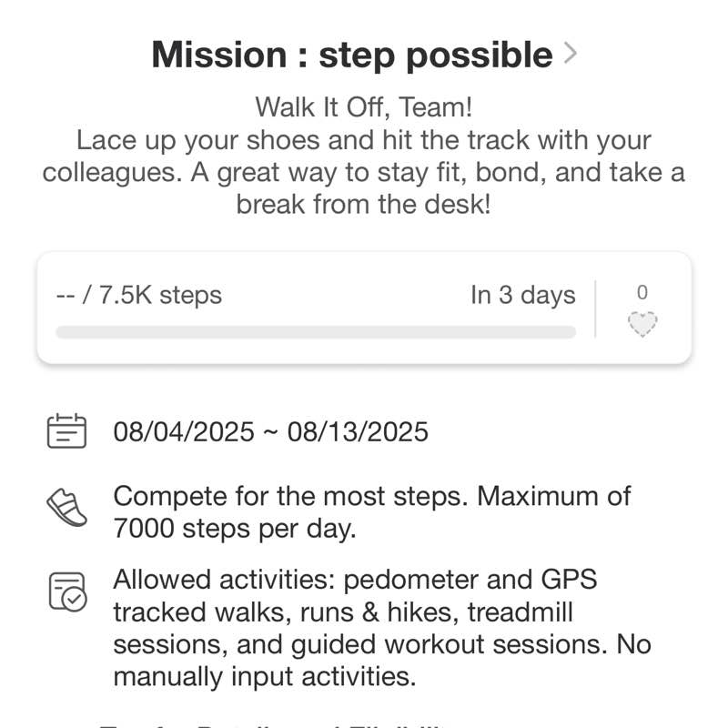Click the calendar icon beside dates

point(66,430)
